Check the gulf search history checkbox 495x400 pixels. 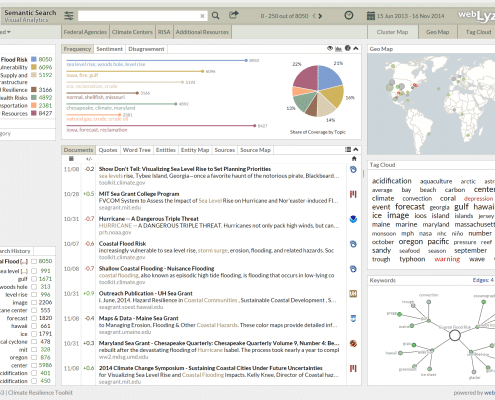34,279
